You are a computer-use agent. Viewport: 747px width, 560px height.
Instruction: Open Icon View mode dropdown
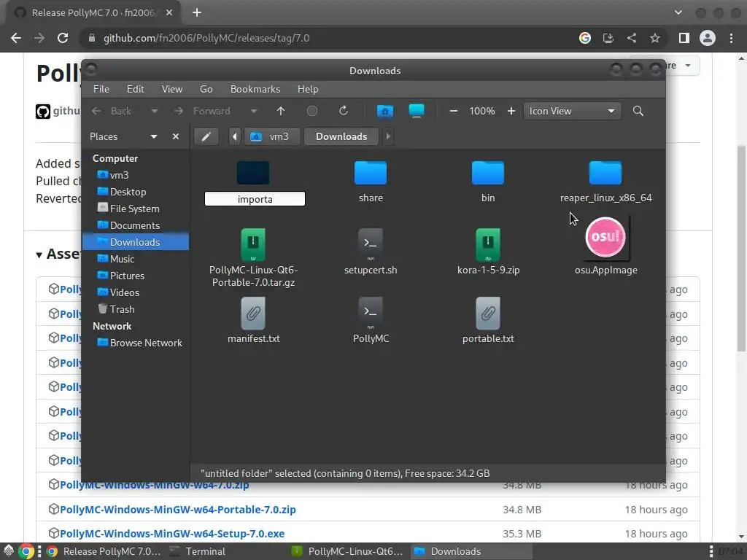tap(572, 111)
